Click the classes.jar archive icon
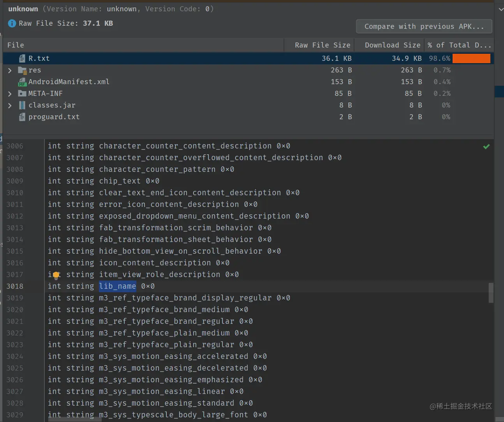Image resolution: width=504 pixels, height=422 pixels. coord(22,105)
